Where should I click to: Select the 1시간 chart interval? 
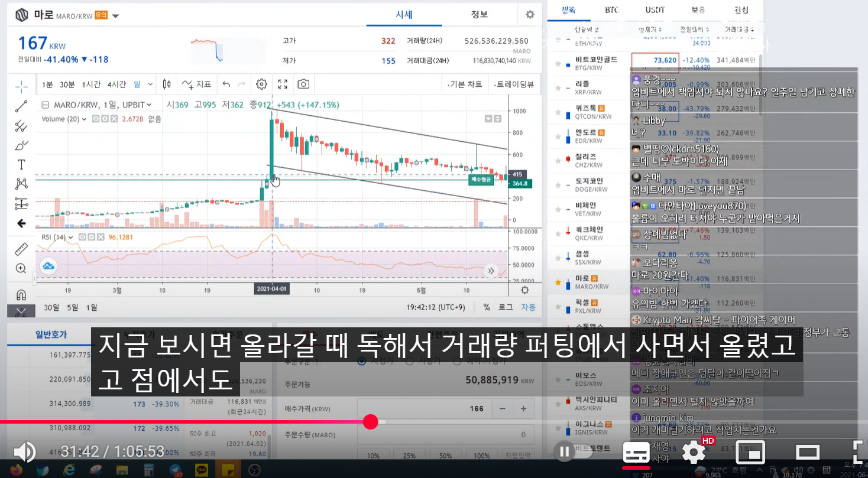[x=91, y=84]
